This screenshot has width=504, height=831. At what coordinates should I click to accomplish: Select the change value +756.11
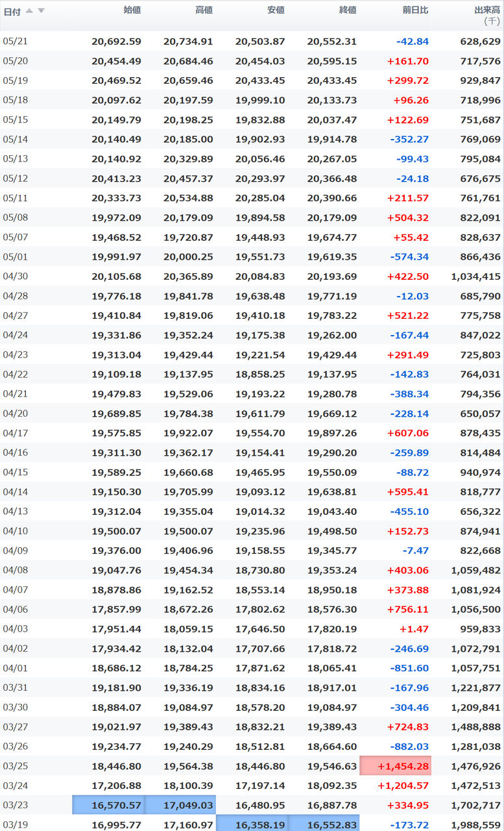click(x=408, y=609)
